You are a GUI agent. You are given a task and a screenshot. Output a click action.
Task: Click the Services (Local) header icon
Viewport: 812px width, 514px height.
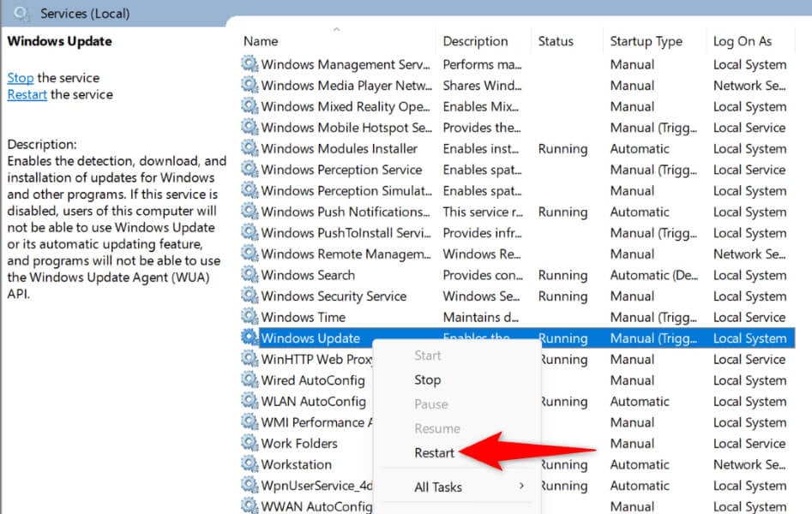(x=21, y=13)
